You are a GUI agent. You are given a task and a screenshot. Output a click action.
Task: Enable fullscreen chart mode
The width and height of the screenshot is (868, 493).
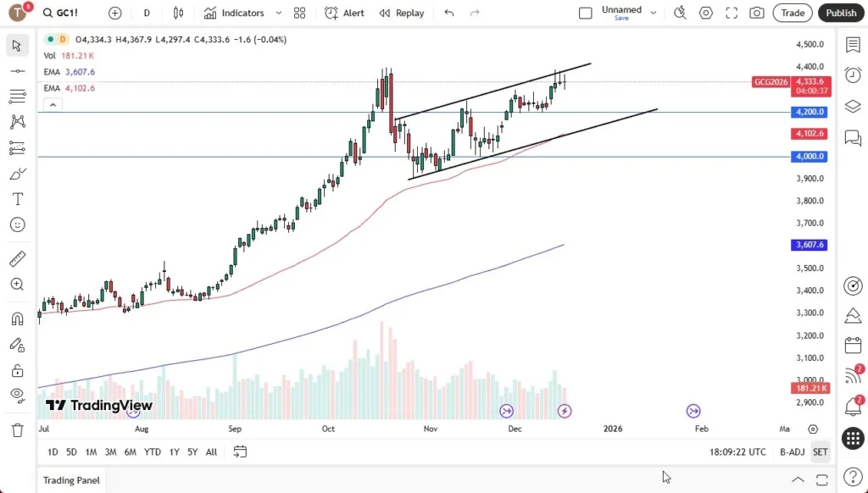click(731, 13)
